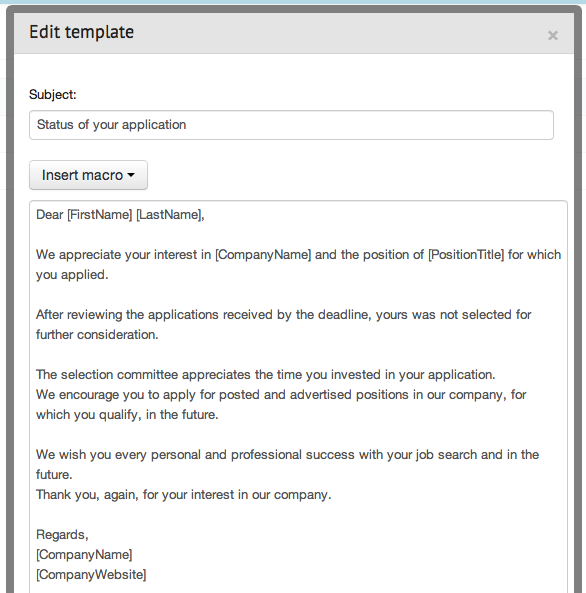Click the Subject label
The height and width of the screenshot is (593, 586).
(x=53, y=95)
